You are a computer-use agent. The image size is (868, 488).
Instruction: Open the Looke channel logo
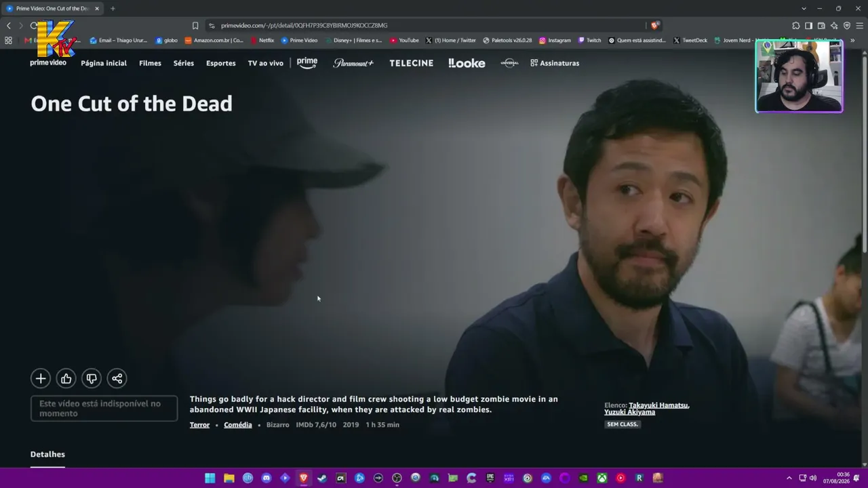(x=467, y=63)
